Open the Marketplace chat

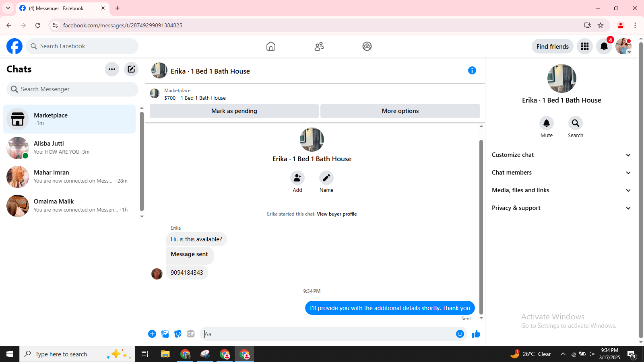coord(69,119)
